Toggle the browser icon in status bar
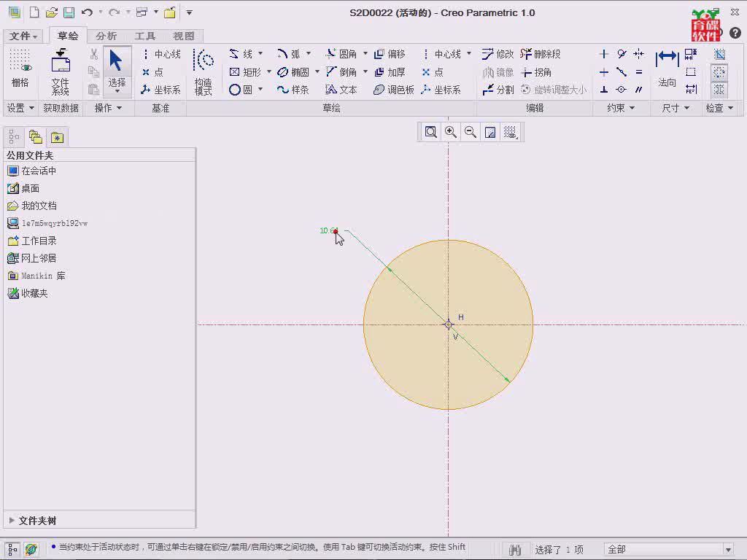This screenshot has height=560, width=747. (x=31, y=550)
